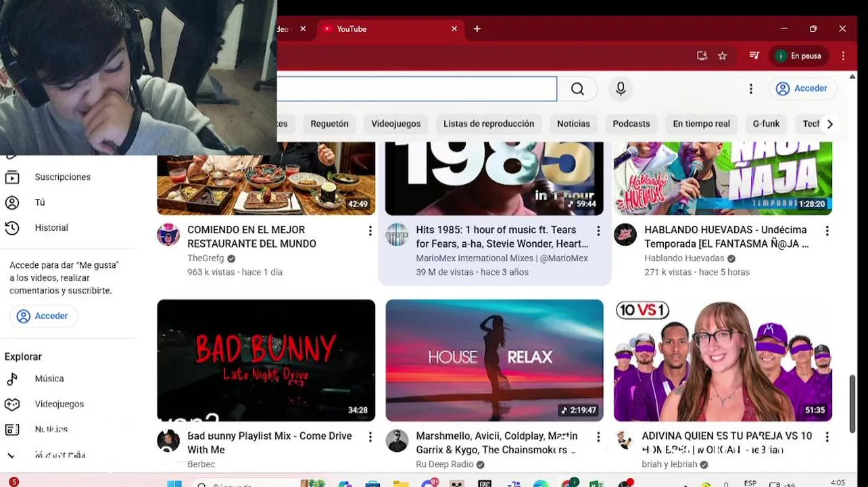Open 'Bad Bunny Playlist Mix - Come Drive With Me'

(x=270, y=443)
